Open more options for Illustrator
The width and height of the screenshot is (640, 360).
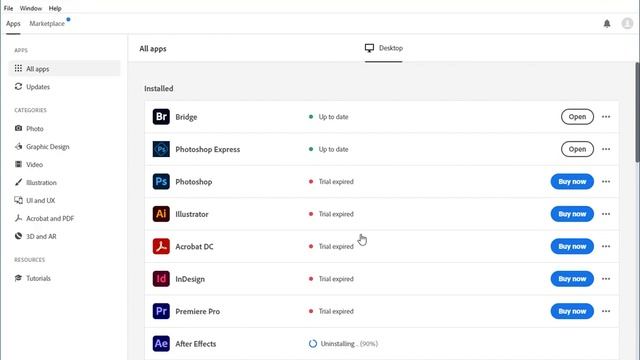pyautogui.click(x=606, y=214)
